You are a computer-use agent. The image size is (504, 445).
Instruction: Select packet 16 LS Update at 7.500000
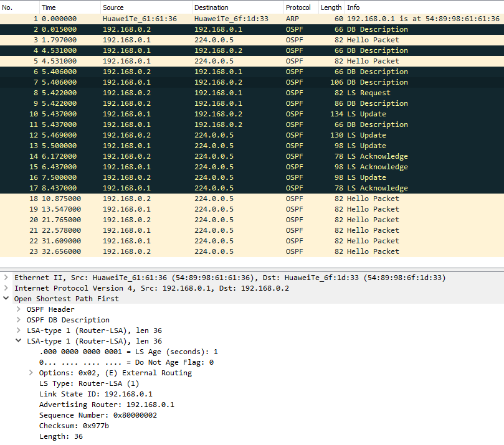[252, 177]
